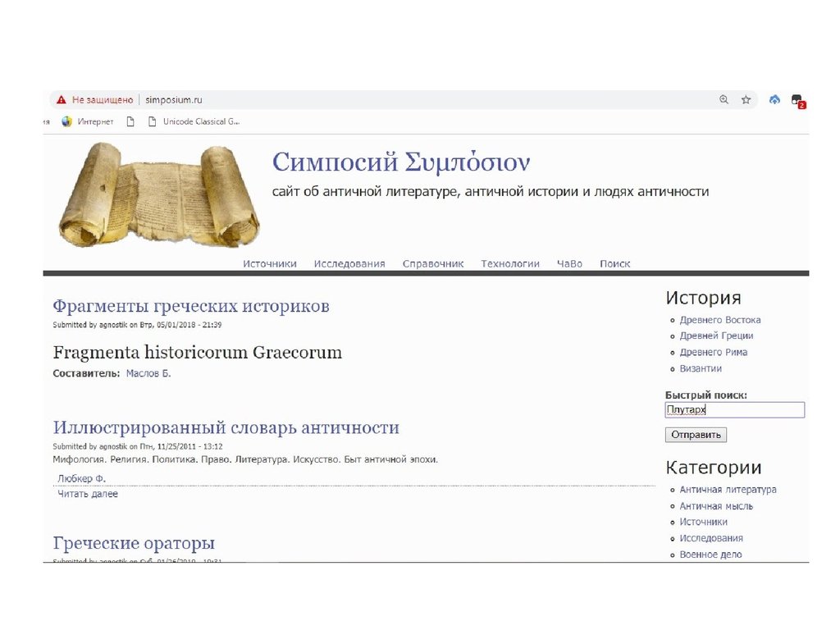
Task: Click the simposium.ru address bar URL
Action: point(174,100)
